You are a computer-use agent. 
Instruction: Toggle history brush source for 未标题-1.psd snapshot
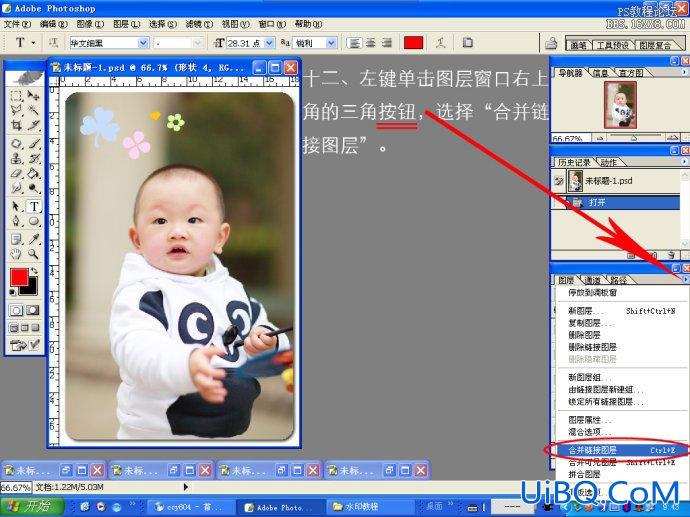pyautogui.click(x=559, y=181)
